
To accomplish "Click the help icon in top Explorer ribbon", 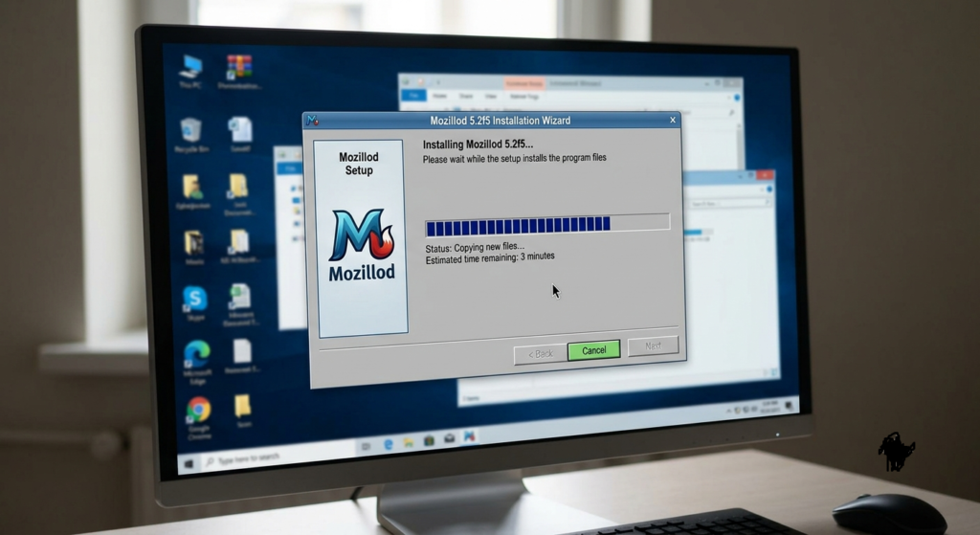I will (737, 98).
